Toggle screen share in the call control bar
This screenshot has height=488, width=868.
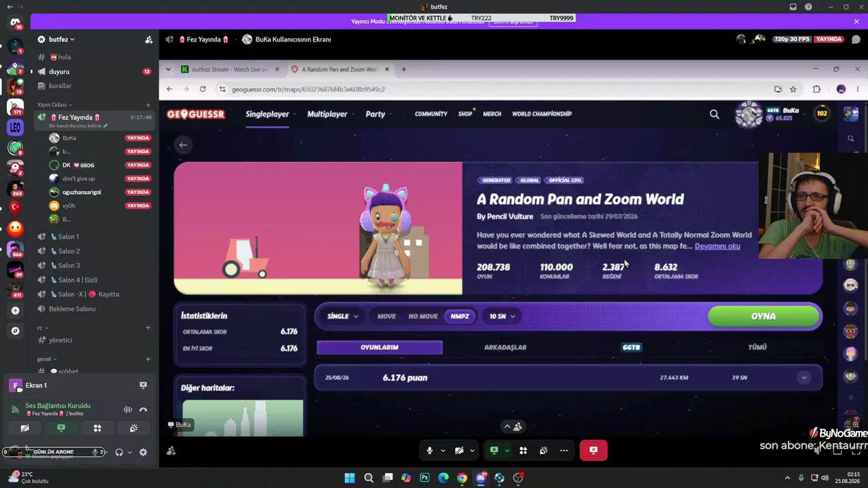click(x=494, y=450)
